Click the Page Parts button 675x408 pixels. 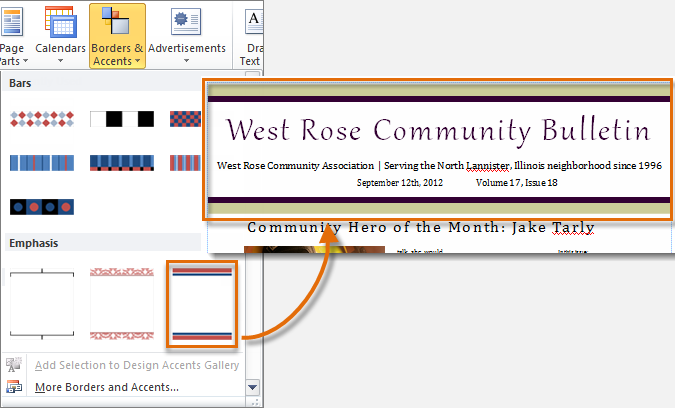(x=12, y=36)
